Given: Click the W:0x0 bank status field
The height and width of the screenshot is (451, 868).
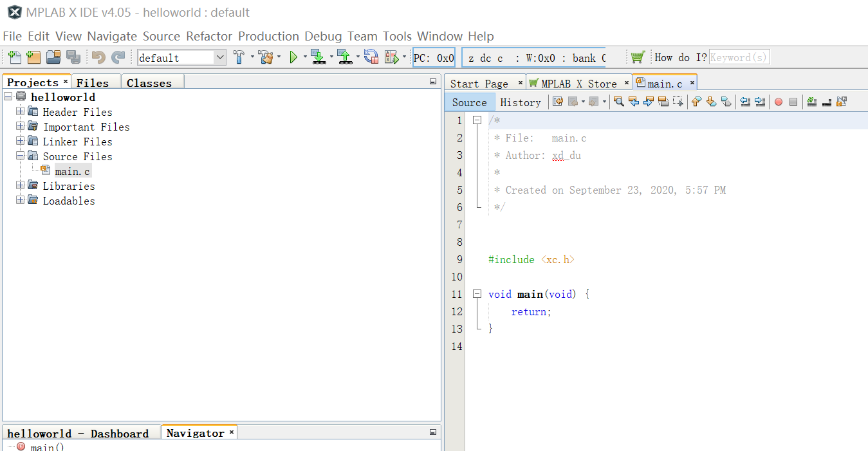Looking at the screenshot, I should coord(534,57).
